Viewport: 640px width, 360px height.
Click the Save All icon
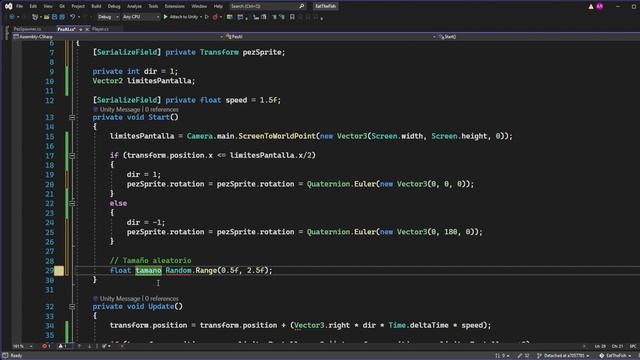[62, 17]
